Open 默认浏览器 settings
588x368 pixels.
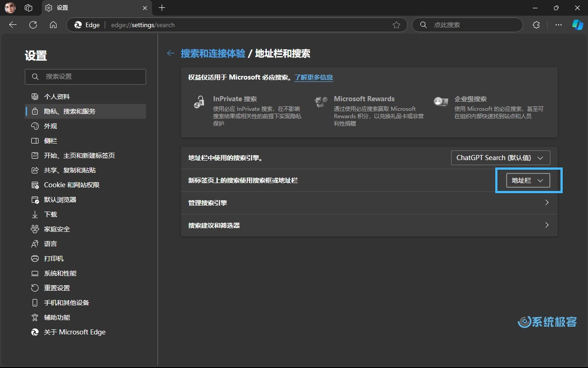tap(85, 200)
